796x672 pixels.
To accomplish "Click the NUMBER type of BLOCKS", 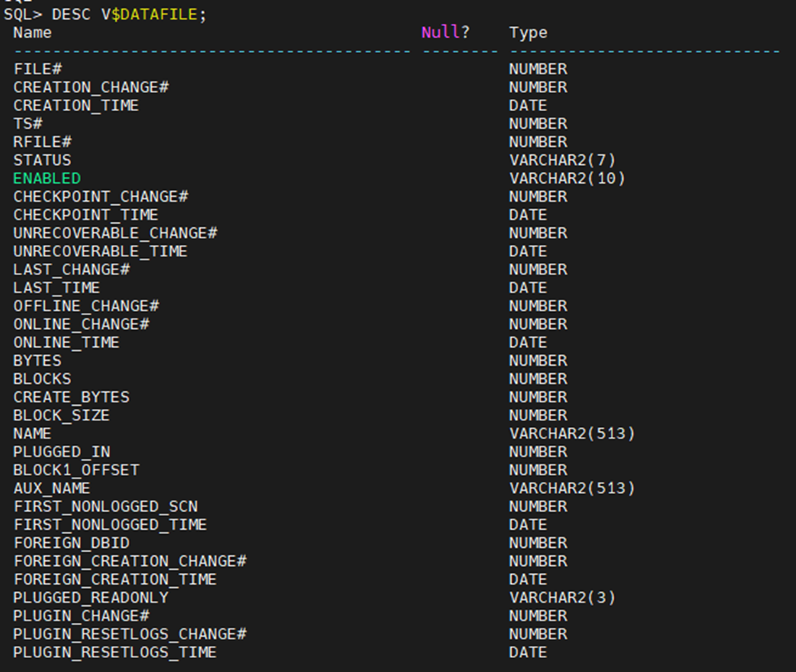I will pos(538,379).
